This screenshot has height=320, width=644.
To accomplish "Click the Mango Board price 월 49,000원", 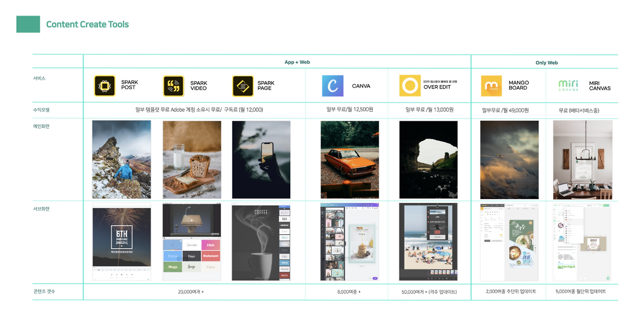I will [516, 110].
